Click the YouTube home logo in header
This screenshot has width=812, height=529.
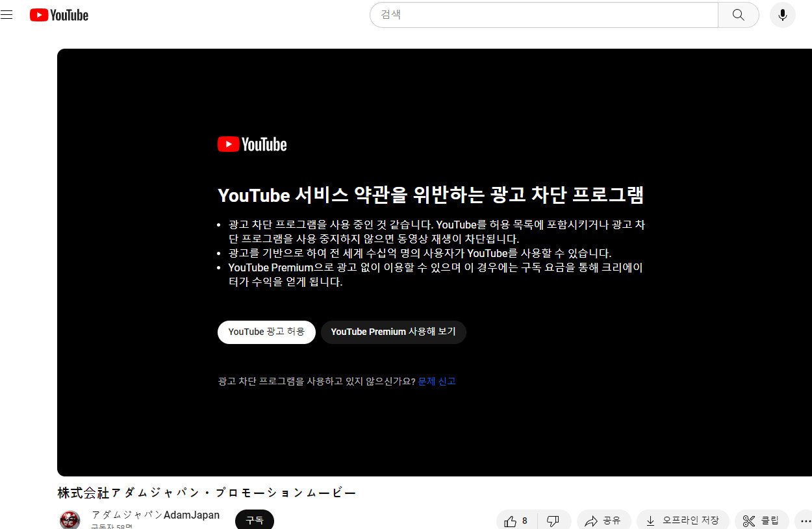coord(59,15)
